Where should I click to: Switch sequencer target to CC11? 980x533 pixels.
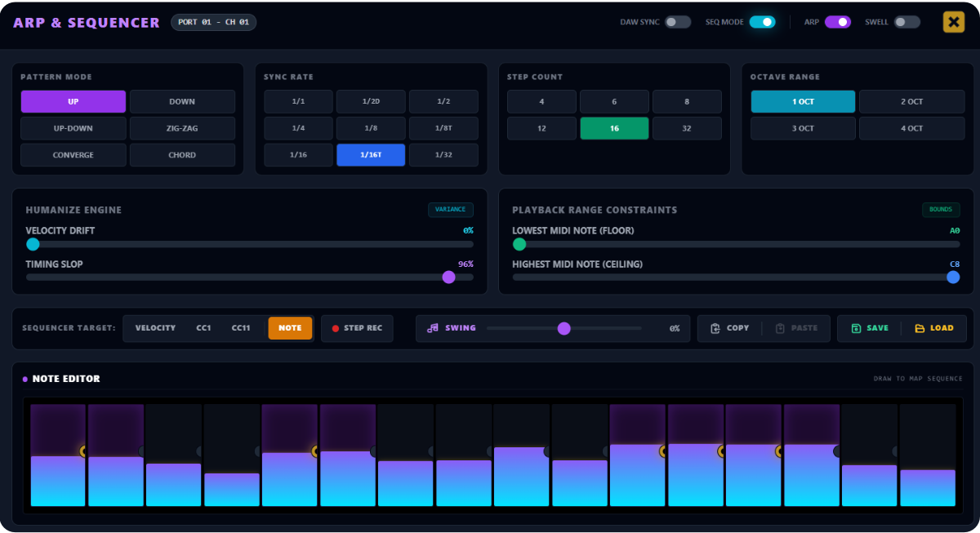[x=241, y=328]
